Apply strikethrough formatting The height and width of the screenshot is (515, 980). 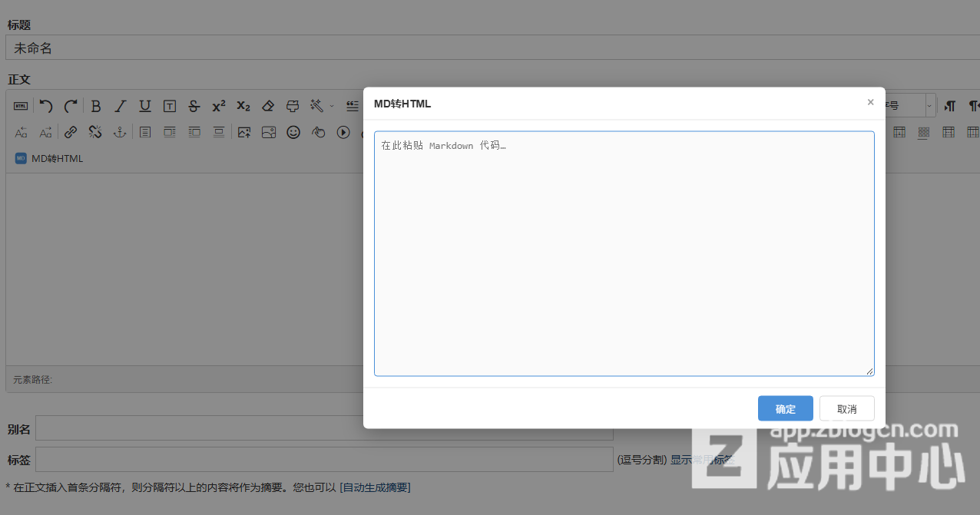point(194,106)
